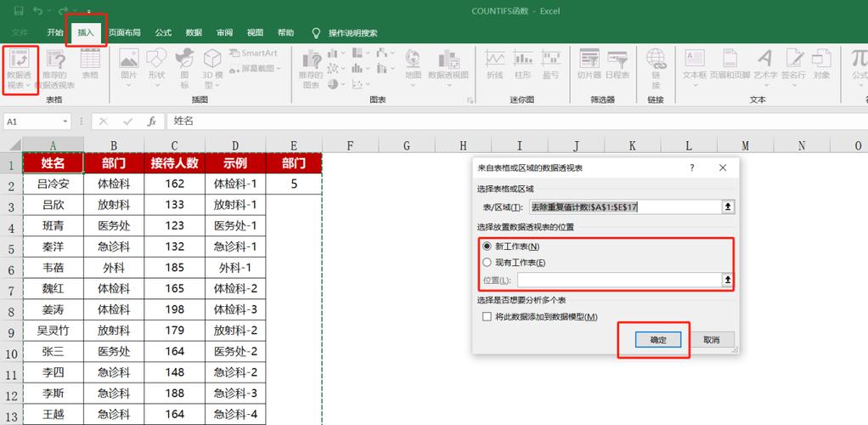Image resolution: width=868 pixels, height=425 pixels.
Task: Click the PivotTable (数据透视表) ribbon button
Action: click(20, 70)
